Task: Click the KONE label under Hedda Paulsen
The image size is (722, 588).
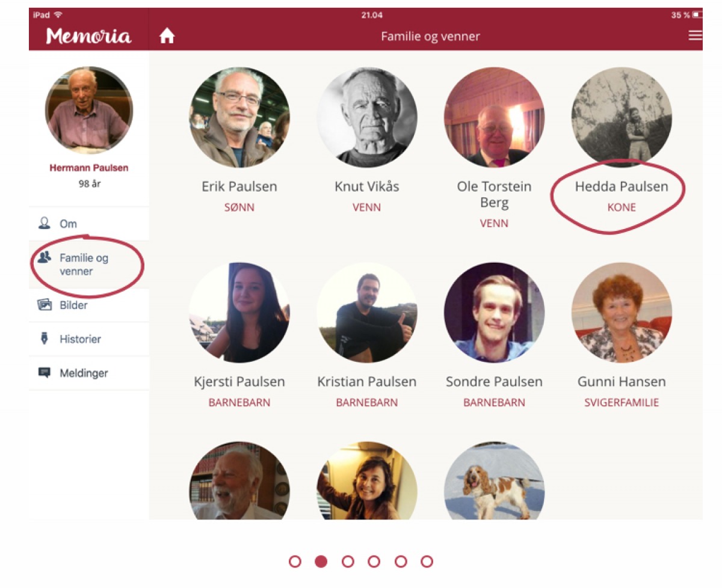Action: click(622, 208)
